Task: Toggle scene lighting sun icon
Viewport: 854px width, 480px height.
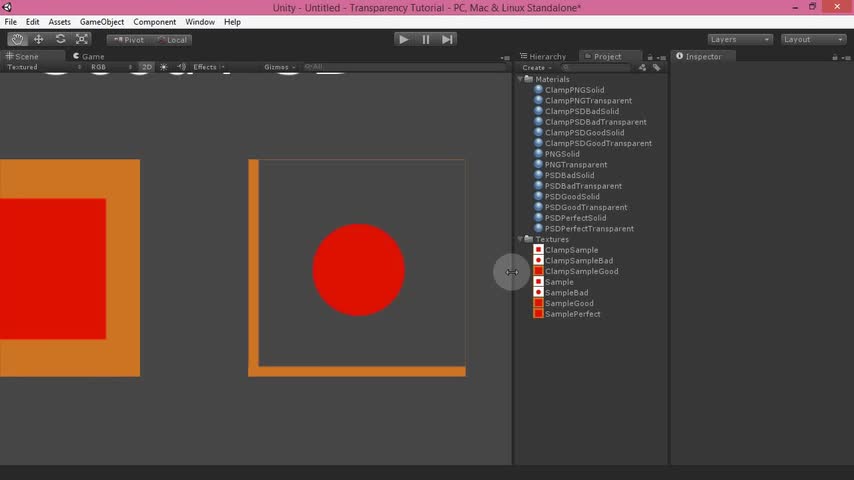Action: (164, 67)
